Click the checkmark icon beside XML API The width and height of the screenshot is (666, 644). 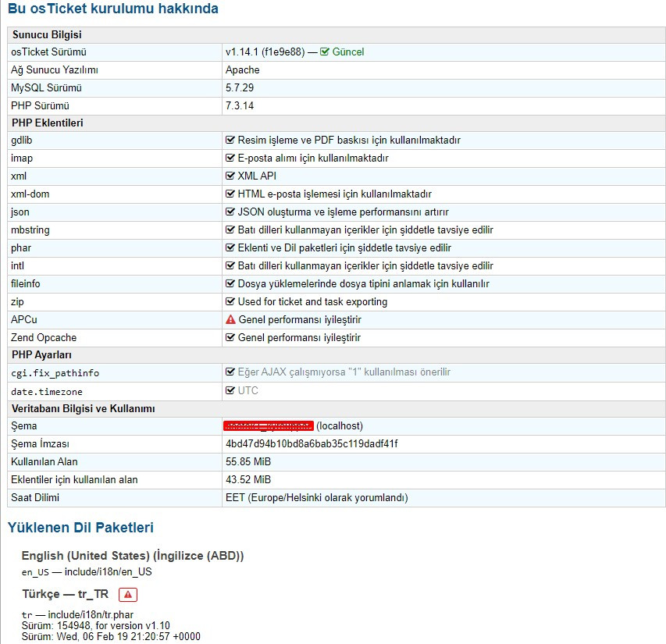pyautogui.click(x=230, y=176)
